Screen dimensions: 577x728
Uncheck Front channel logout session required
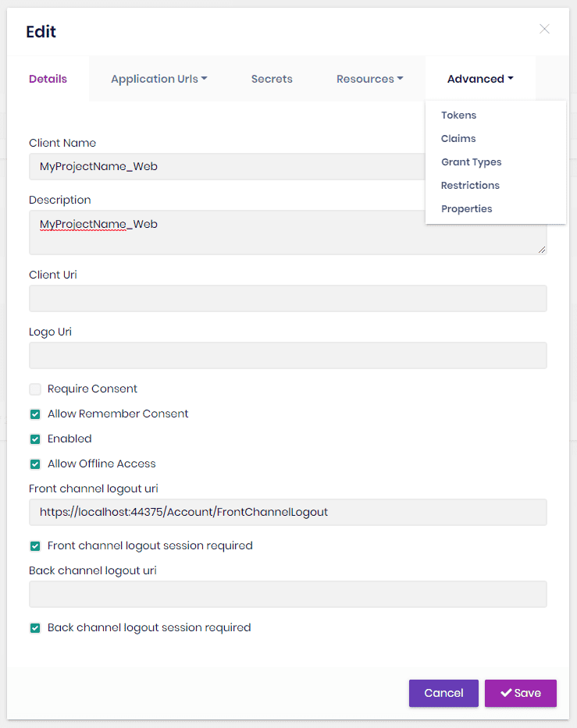click(35, 546)
